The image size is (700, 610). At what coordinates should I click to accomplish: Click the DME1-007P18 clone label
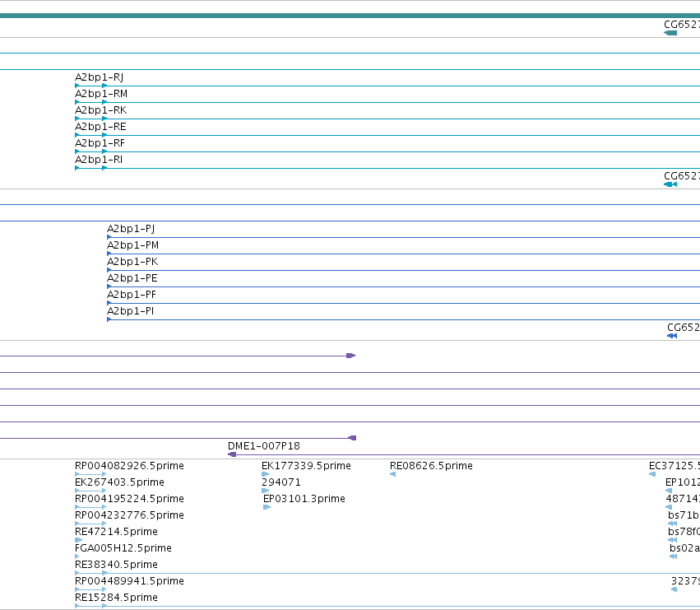264,446
